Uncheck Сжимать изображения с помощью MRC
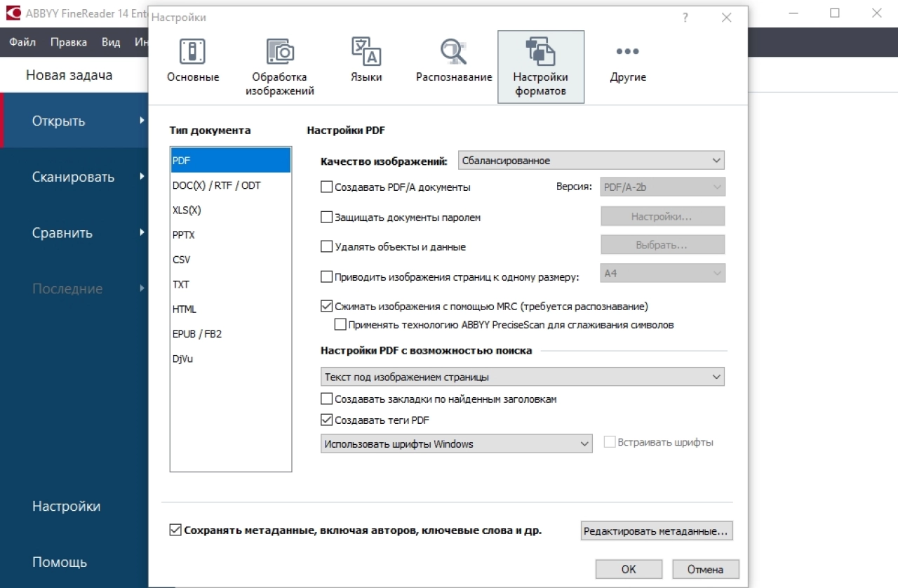 (326, 307)
